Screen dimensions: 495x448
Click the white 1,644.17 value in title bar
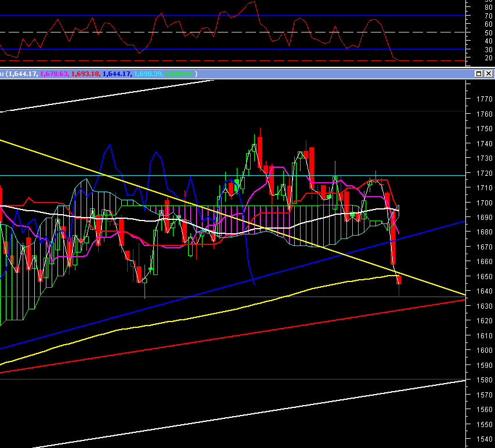(22, 74)
